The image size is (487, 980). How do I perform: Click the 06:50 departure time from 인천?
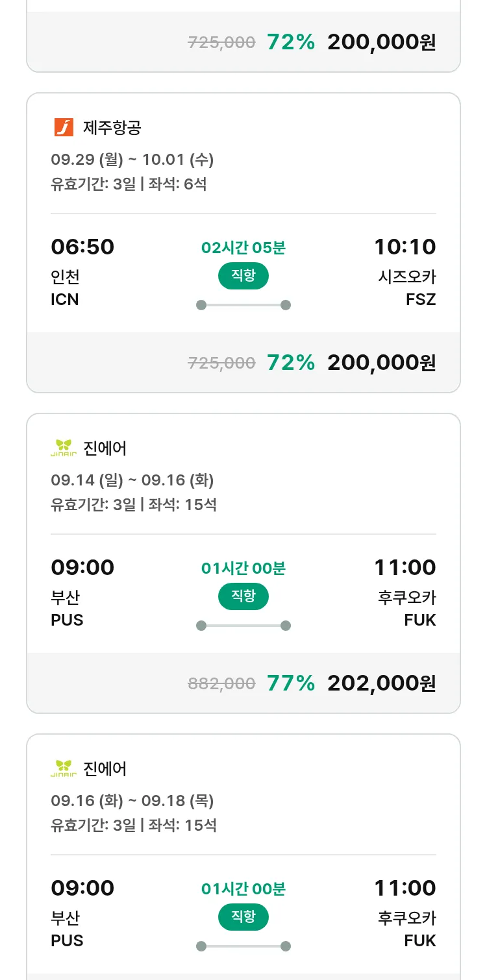tap(82, 247)
